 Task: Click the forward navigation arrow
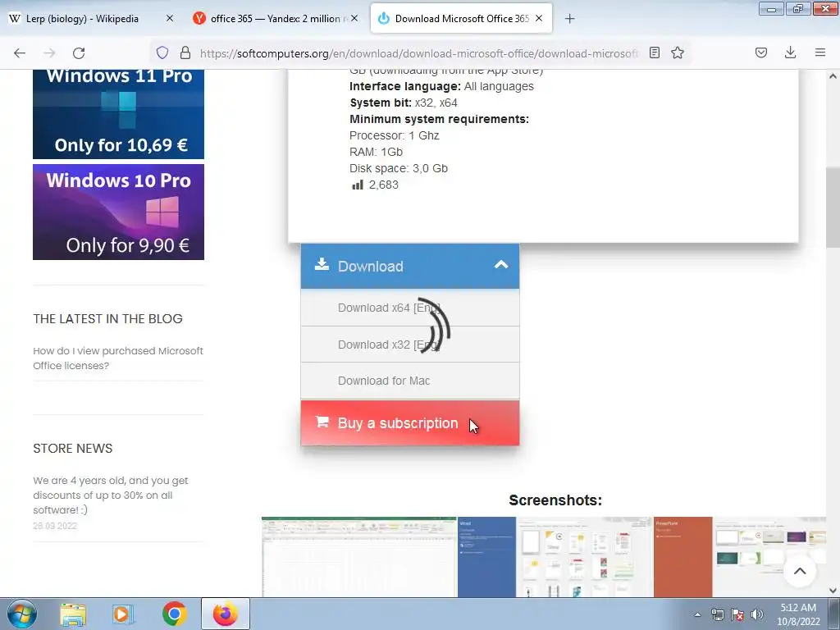49,52
